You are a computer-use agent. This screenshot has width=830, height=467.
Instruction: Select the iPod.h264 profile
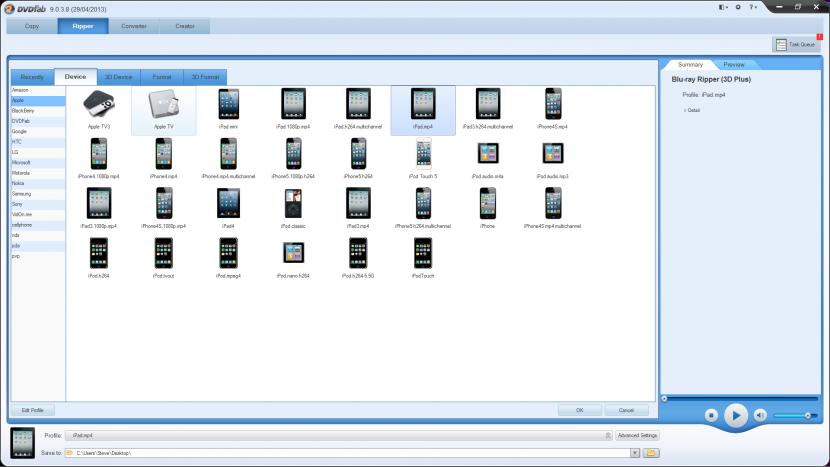pyautogui.click(x=98, y=258)
